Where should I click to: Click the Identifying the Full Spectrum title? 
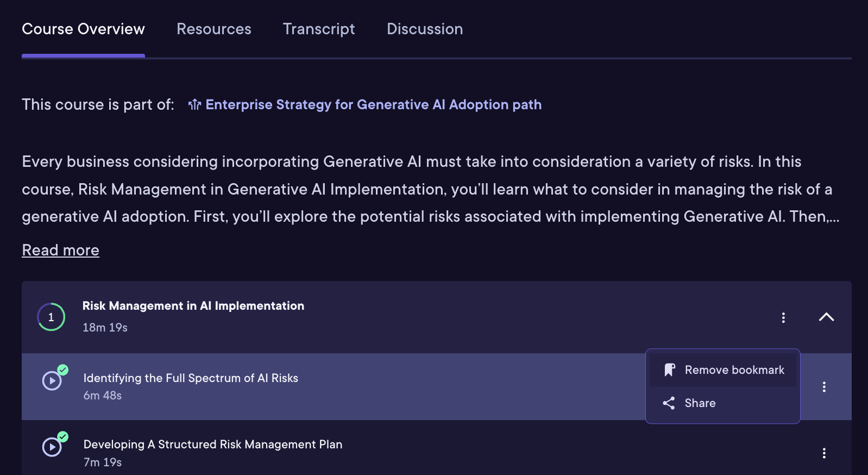coord(190,378)
